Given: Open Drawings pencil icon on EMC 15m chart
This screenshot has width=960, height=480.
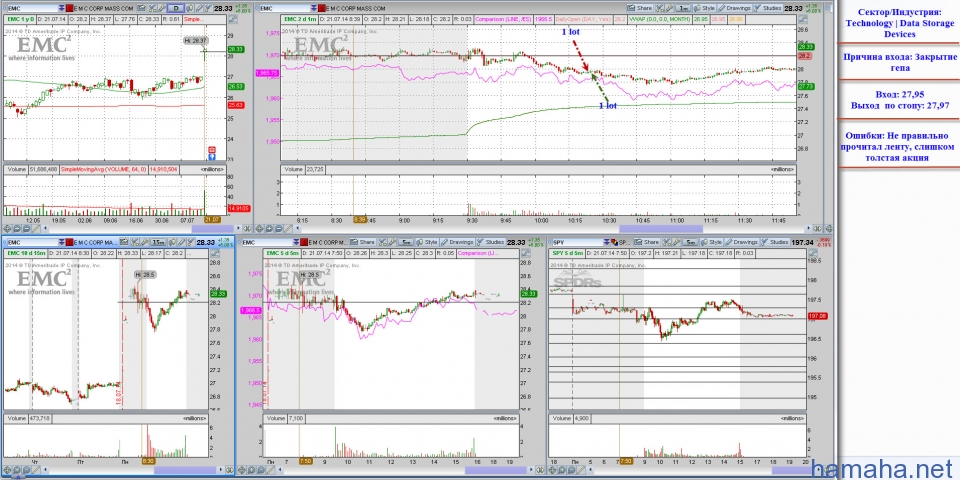Looking at the screenshot, I should click(182, 242).
